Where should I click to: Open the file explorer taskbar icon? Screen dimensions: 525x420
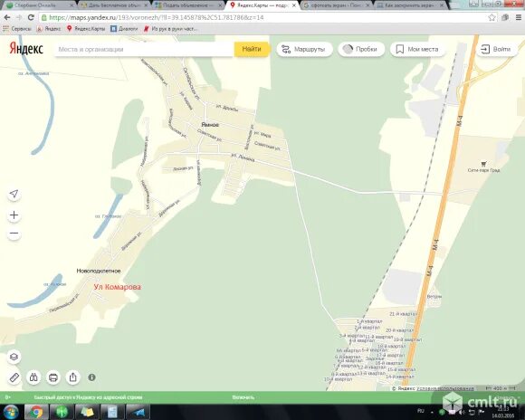(87, 412)
